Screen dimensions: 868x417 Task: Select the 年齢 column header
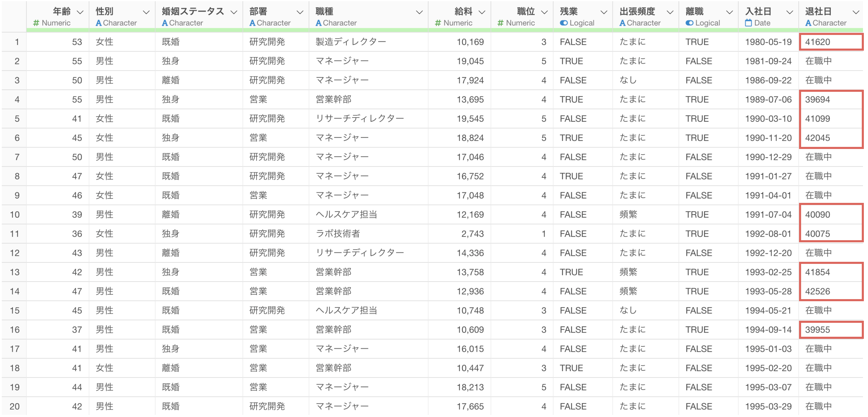click(58, 16)
